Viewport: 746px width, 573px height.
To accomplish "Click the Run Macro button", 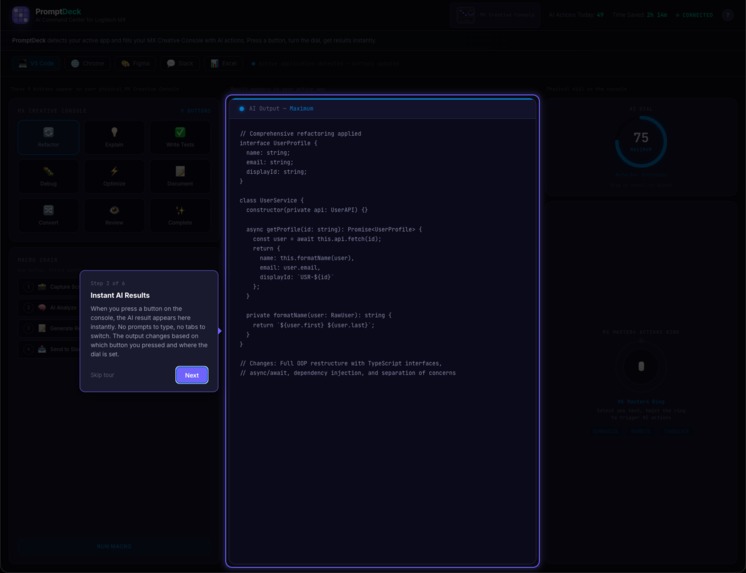I will [114, 546].
